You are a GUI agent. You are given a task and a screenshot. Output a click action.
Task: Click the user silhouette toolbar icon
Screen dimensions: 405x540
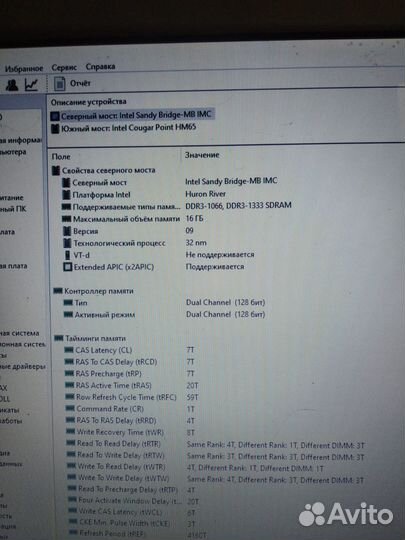point(12,85)
